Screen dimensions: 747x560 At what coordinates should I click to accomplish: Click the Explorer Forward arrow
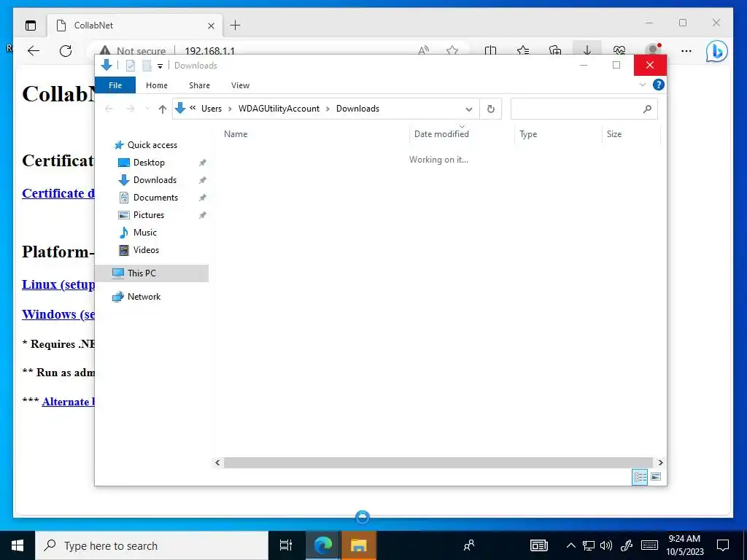[x=130, y=109]
